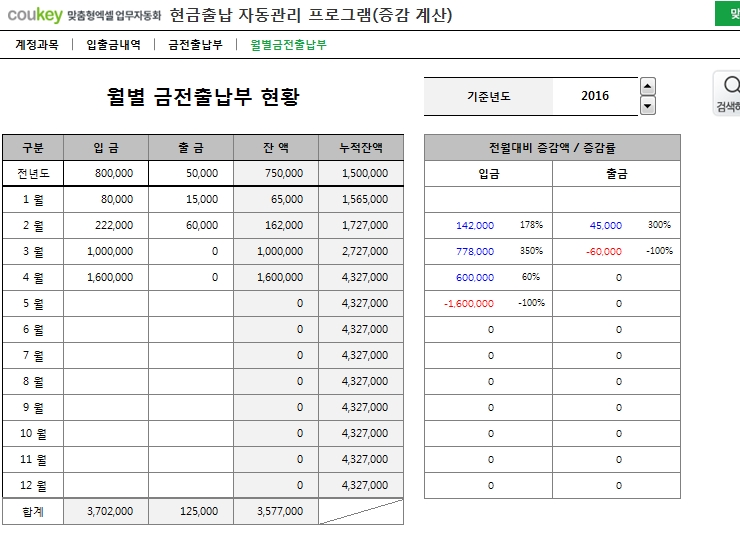Select previous year deposit cell 800,000
The height and width of the screenshot is (555, 740).
pyautogui.click(x=106, y=173)
